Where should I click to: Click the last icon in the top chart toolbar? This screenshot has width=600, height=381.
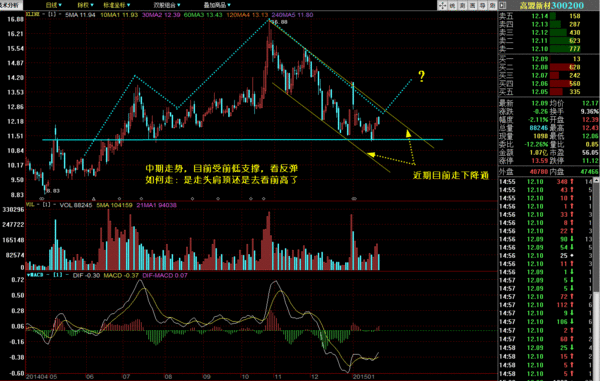coord(492,5)
